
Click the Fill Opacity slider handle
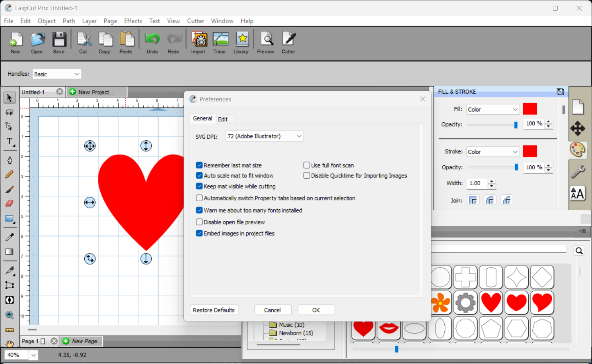coord(516,125)
